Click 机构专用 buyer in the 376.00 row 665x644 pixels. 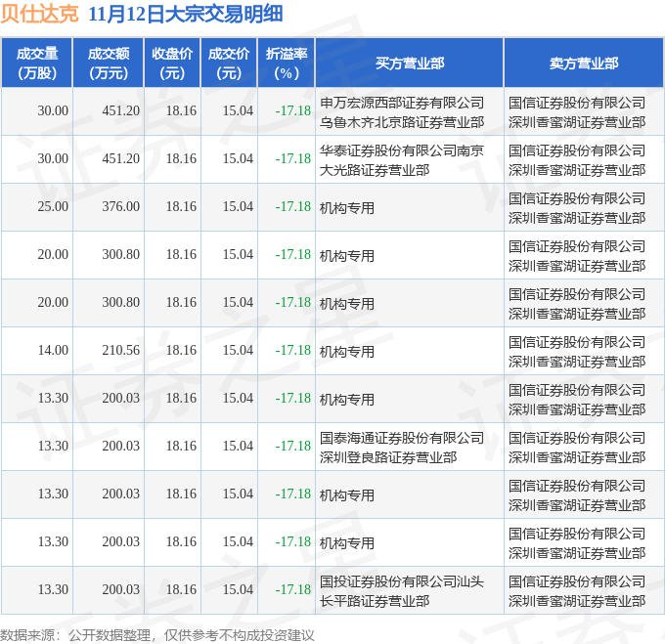click(347, 208)
